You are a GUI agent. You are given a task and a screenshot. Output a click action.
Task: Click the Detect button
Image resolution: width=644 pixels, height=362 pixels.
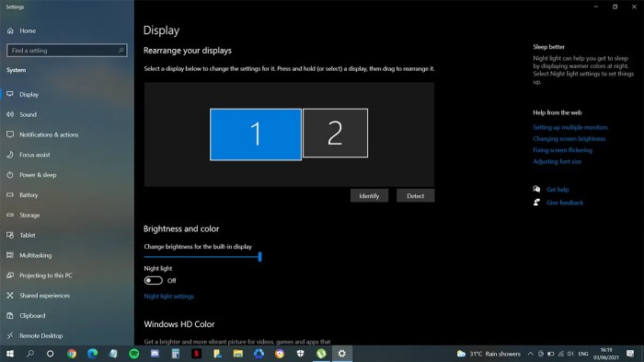415,196
